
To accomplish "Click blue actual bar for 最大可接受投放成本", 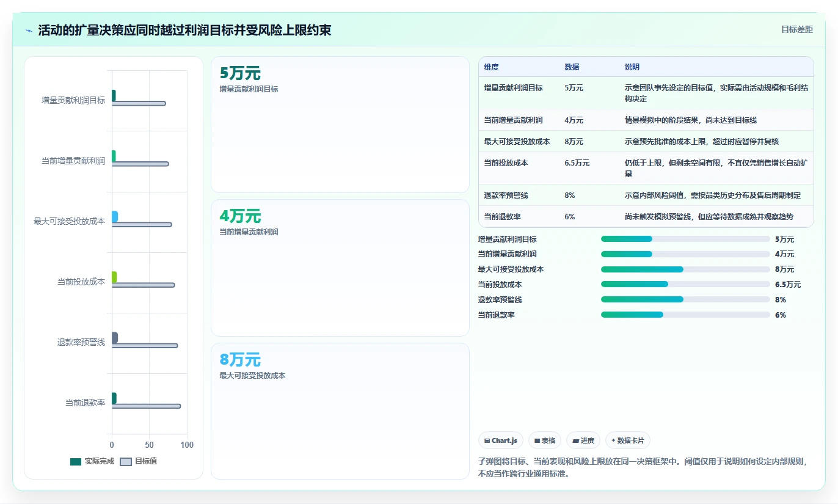I will pyautogui.click(x=115, y=216).
